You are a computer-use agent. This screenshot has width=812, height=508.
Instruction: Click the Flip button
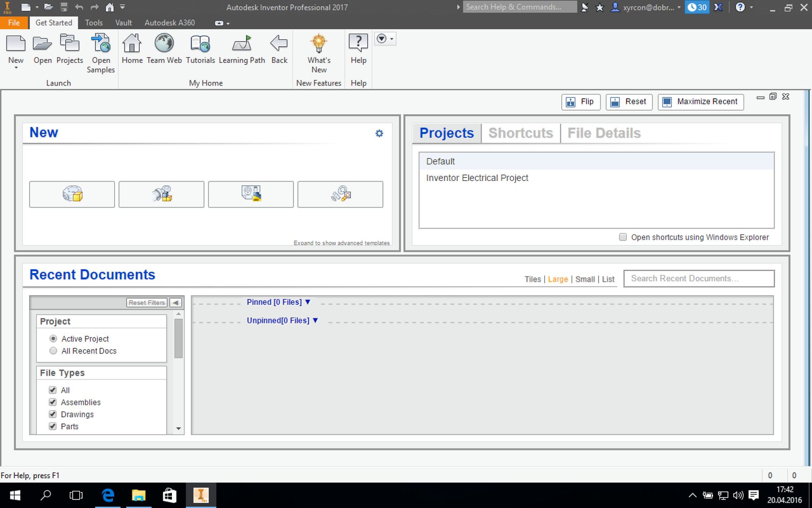pos(581,102)
